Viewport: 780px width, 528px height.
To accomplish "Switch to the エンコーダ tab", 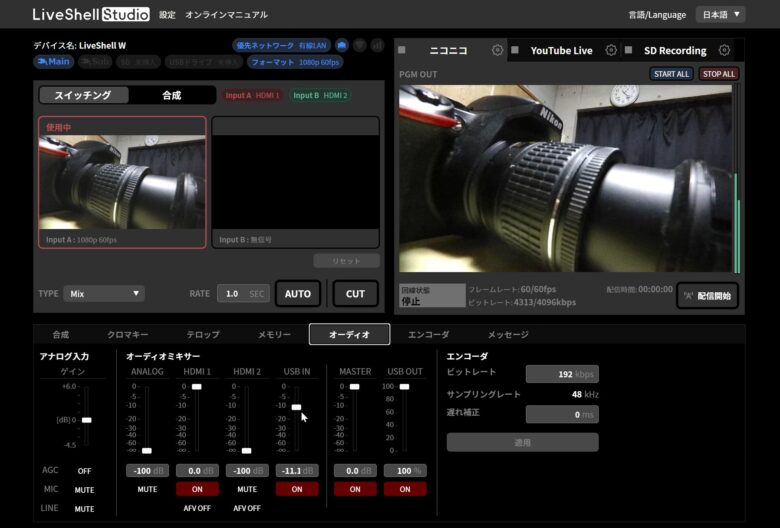I will (x=428, y=334).
